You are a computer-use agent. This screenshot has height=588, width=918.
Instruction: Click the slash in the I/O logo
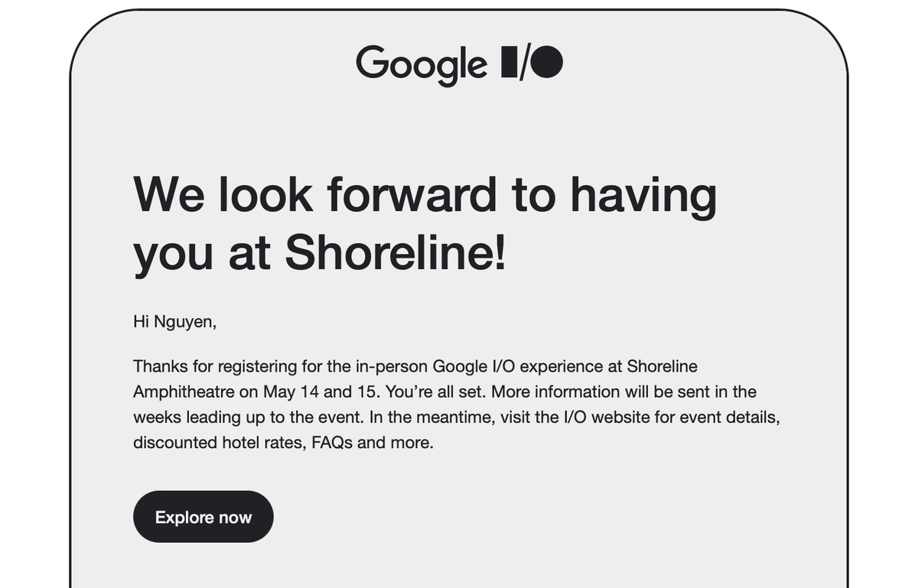coord(522,62)
